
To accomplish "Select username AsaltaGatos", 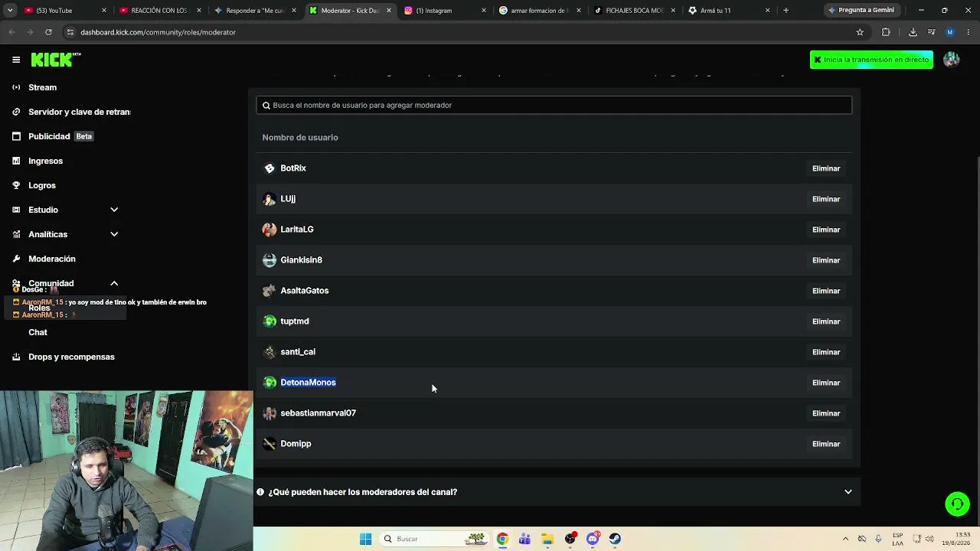I will (304, 291).
